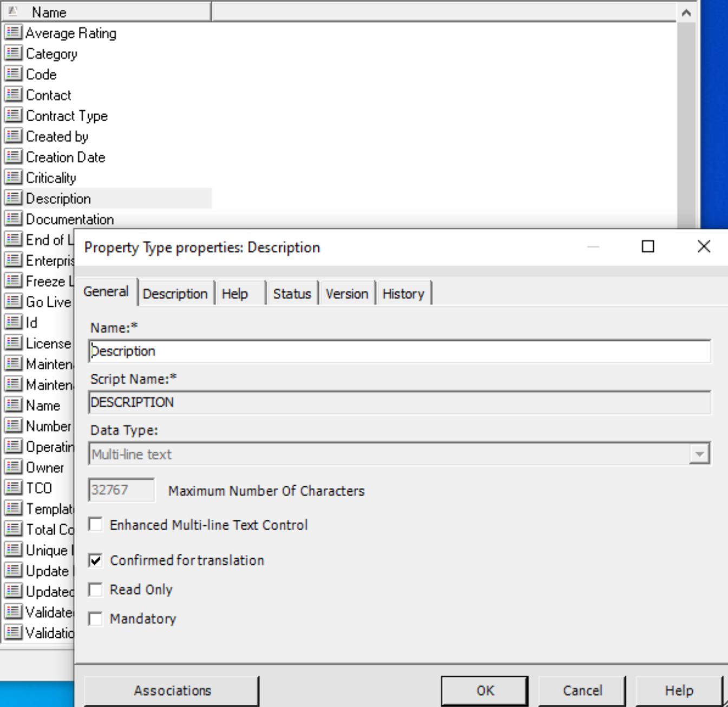Uncheck Confirmed for translation
The height and width of the screenshot is (707, 728).
pyautogui.click(x=96, y=560)
